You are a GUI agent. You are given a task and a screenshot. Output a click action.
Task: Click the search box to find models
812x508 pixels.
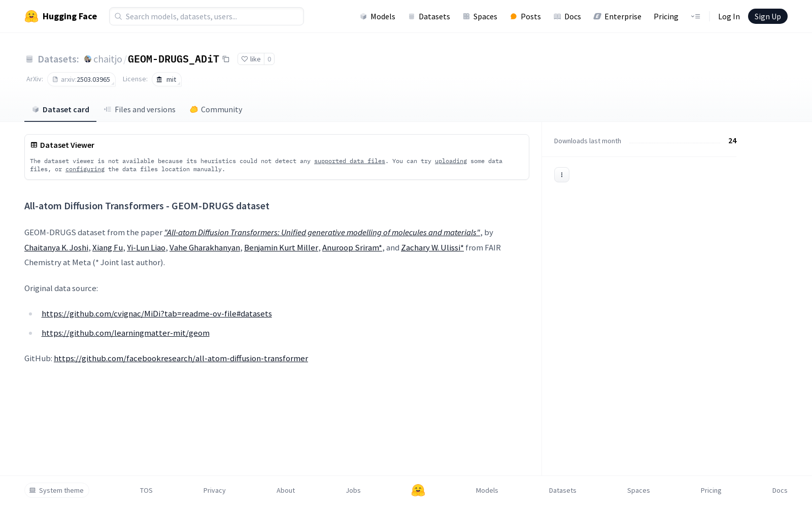[207, 16]
